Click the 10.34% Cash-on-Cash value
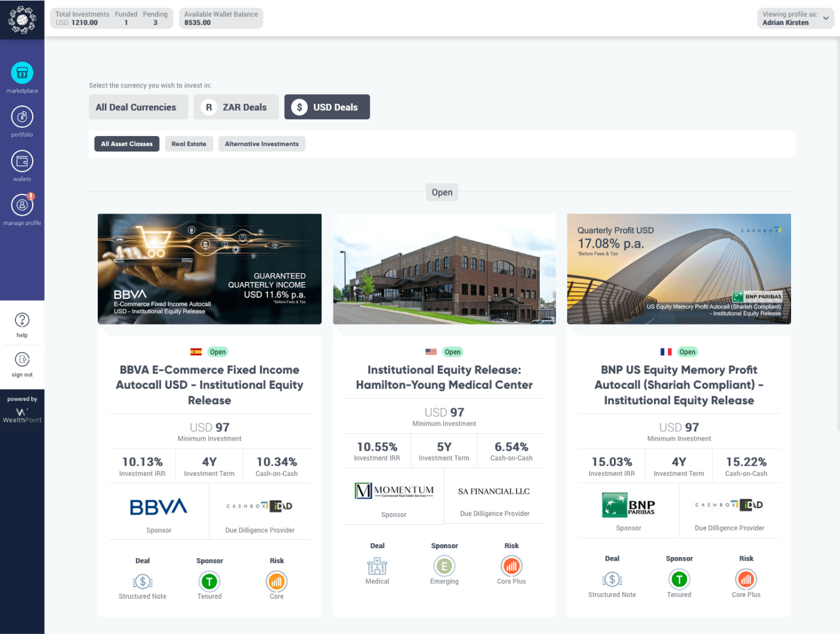Screen dimensions: 840x634 [277, 462]
